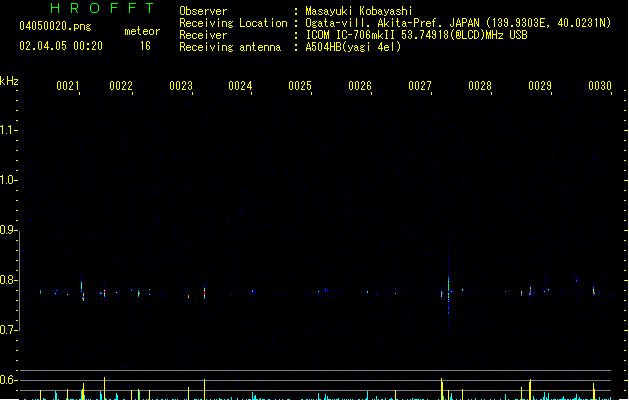Click the 1.0 kHz axis label

click(6, 180)
